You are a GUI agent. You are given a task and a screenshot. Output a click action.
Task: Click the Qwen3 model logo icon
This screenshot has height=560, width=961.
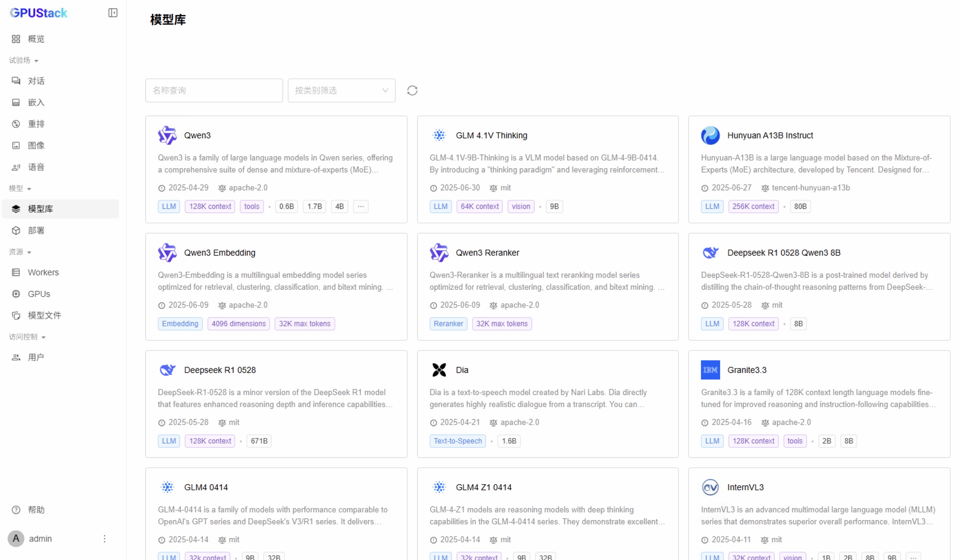click(x=168, y=135)
